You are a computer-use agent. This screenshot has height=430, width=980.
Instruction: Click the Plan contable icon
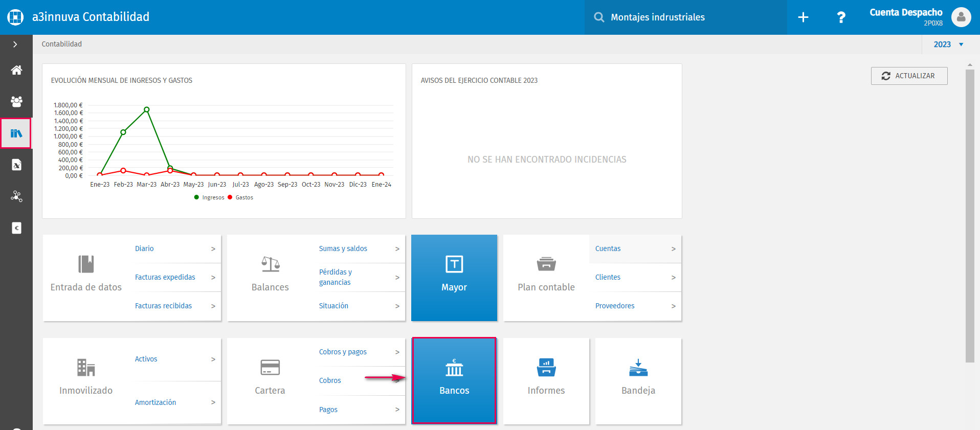click(x=546, y=264)
